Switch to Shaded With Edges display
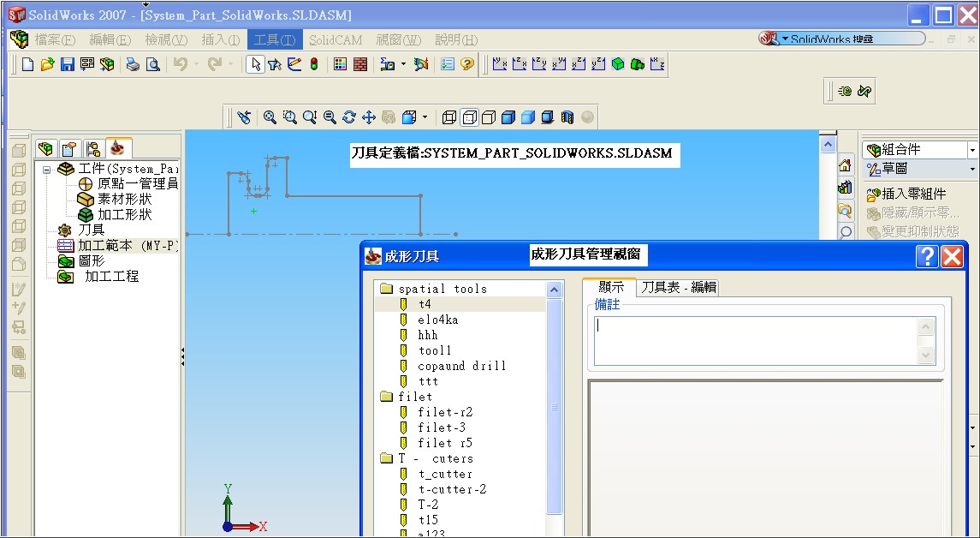The height and width of the screenshot is (538, 980). tap(508, 117)
